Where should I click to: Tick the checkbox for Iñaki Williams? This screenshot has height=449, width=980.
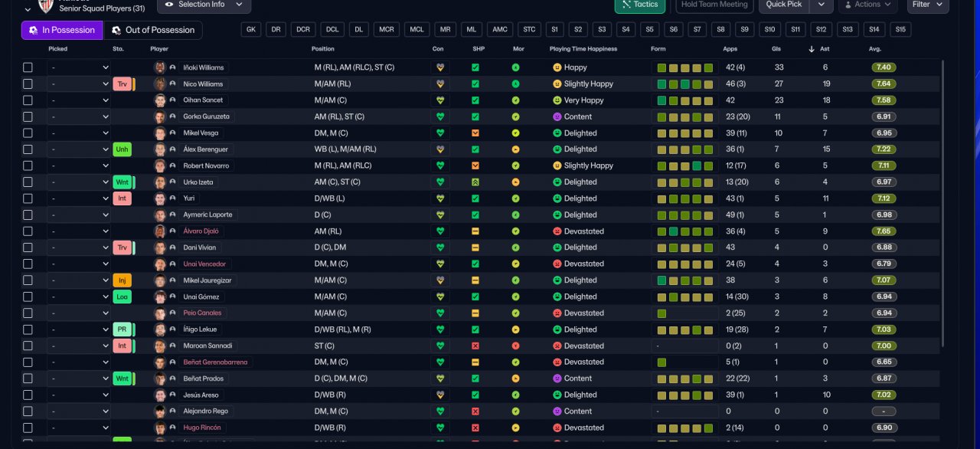[x=28, y=67]
